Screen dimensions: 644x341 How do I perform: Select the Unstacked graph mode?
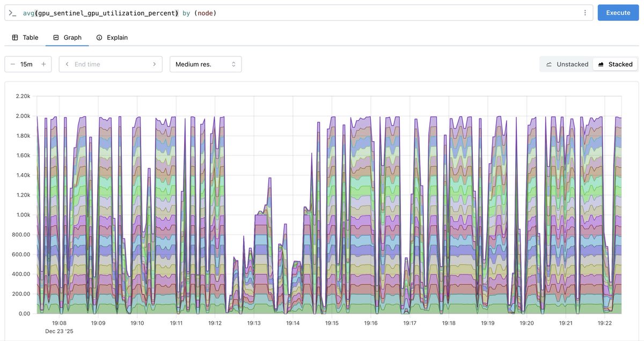click(567, 64)
